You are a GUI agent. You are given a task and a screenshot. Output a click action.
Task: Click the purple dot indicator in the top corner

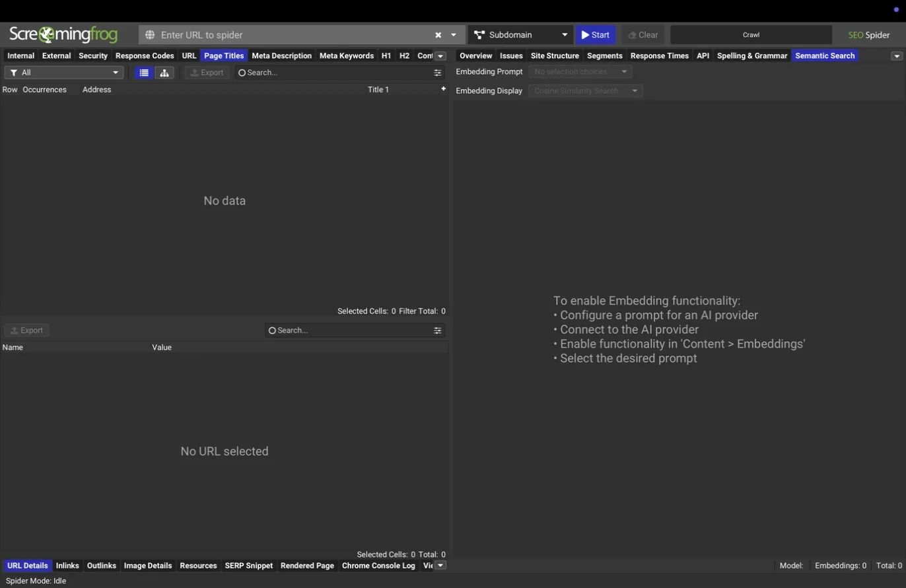896,9
